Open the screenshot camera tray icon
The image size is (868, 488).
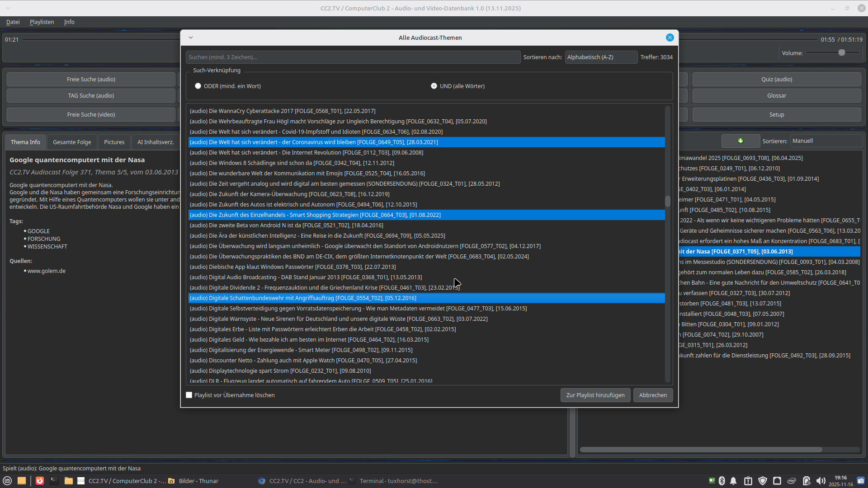861,481
